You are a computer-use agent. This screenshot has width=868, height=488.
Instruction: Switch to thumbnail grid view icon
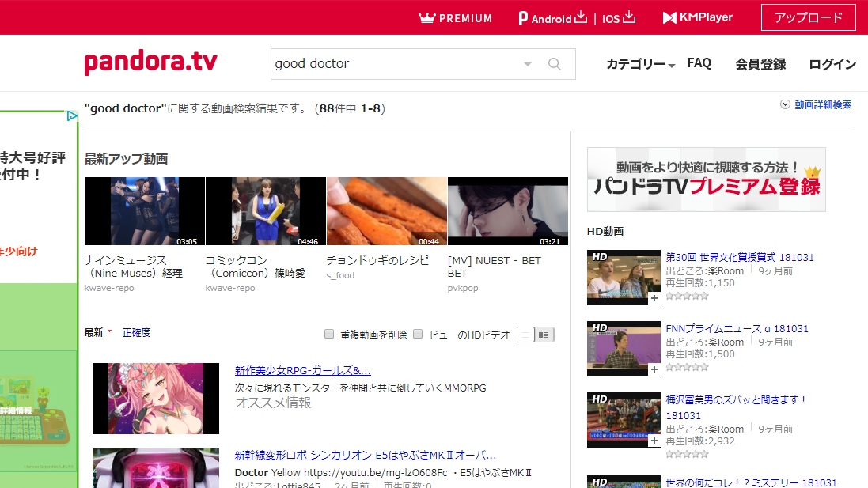544,335
